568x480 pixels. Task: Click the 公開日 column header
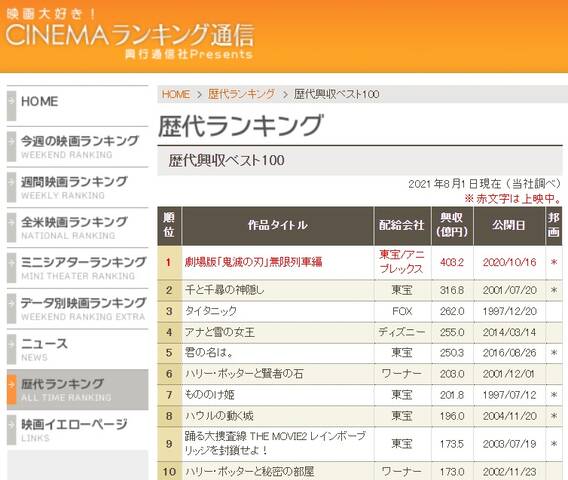click(509, 225)
